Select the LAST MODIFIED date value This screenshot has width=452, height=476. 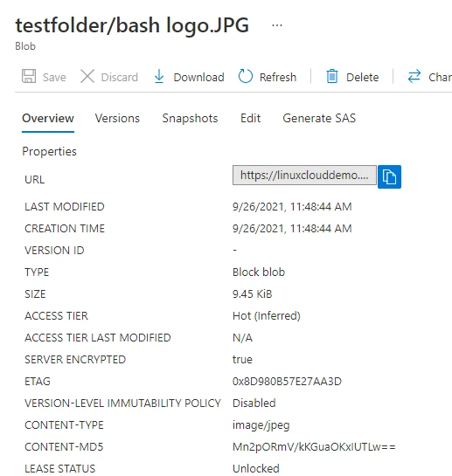tap(292, 207)
